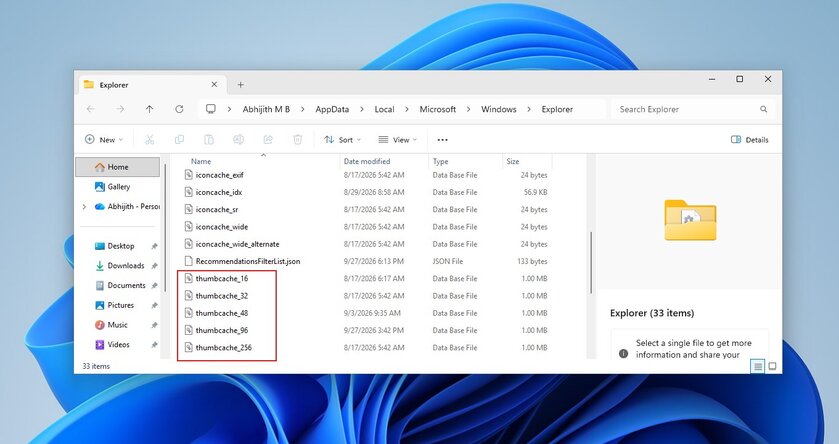This screenshot has width=839, height=444.
Task: Expand the Abhijith - Personal OneDrive tree
Action: point(84,206)
